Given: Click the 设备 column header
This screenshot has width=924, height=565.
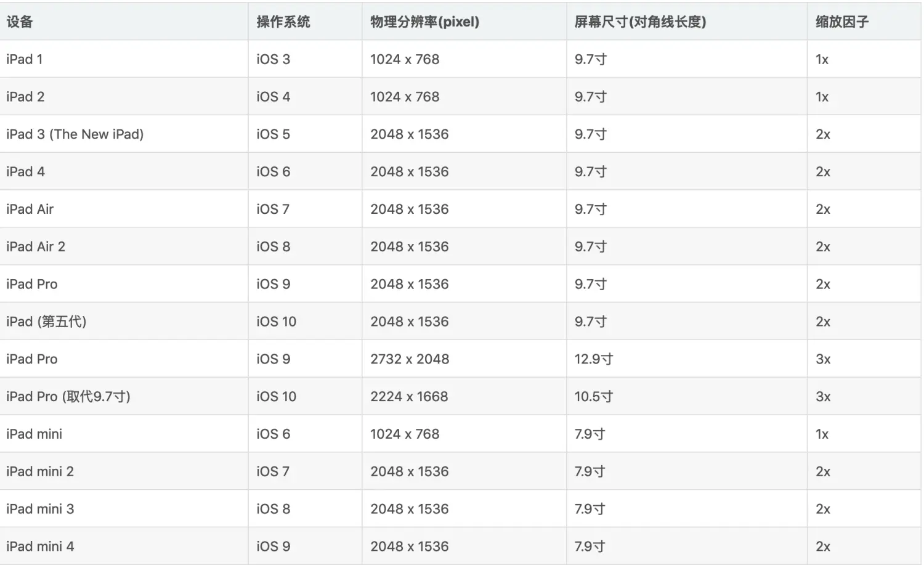Looking at the screenshot, I should (x=20, y=22).
